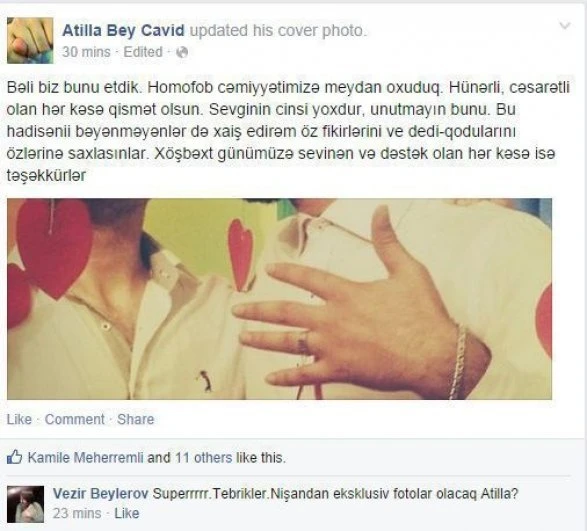Click Vezir's comment text 'Superrrrr.Tebrikler'

(x=335, y=494)
